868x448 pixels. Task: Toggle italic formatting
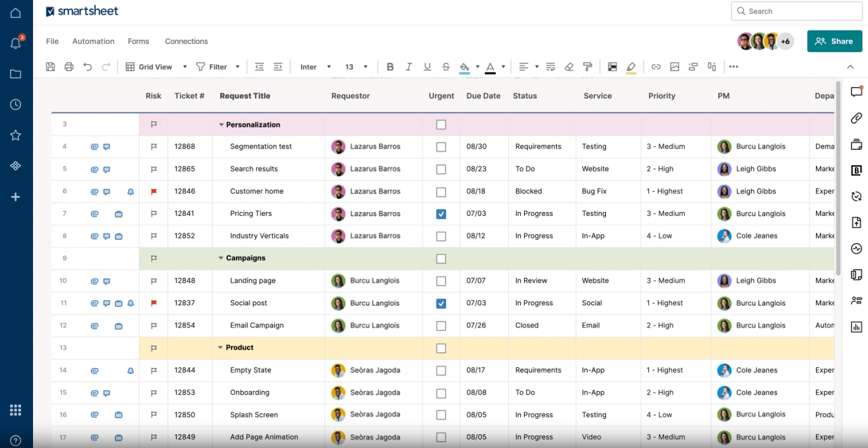pyautogui.click(x=409, y=67)
